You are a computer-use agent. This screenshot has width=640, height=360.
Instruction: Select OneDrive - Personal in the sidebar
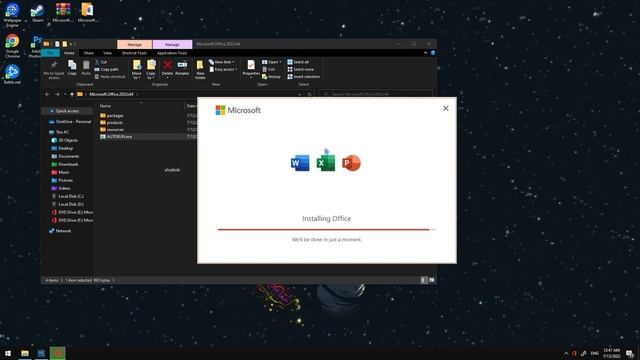click(70, 122)
